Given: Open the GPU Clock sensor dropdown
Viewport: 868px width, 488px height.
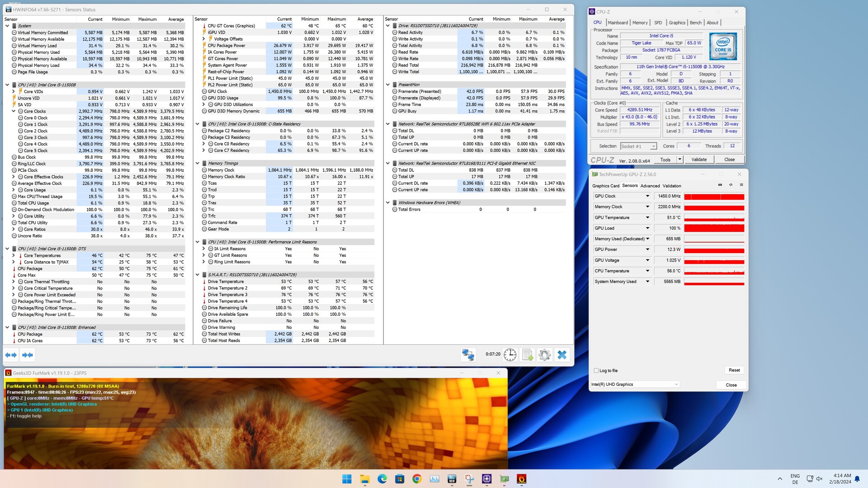Looking at the screenshot, I should click(x=647, y=196).
